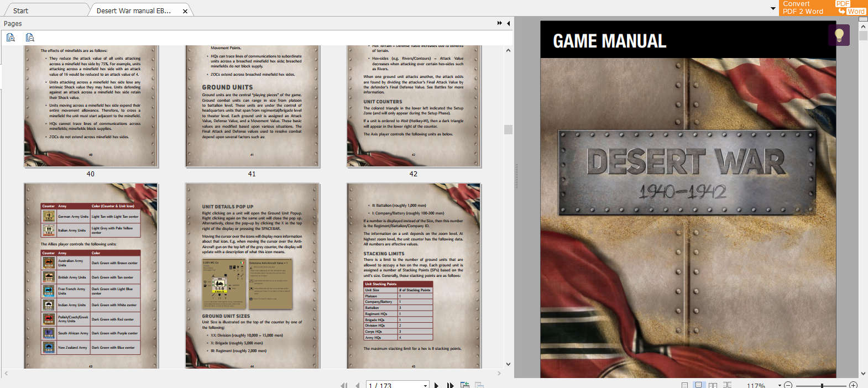
Task: Go to the previous page
Action: (358, 385)
